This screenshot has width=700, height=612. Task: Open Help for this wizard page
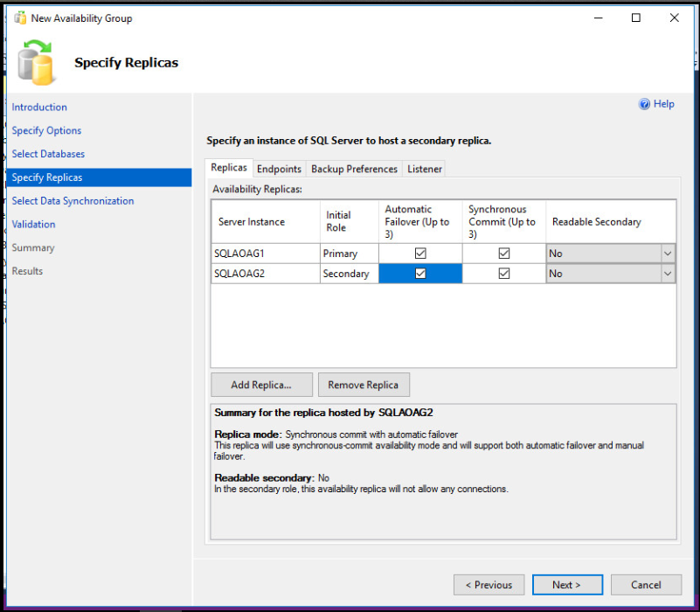[656, 104]
